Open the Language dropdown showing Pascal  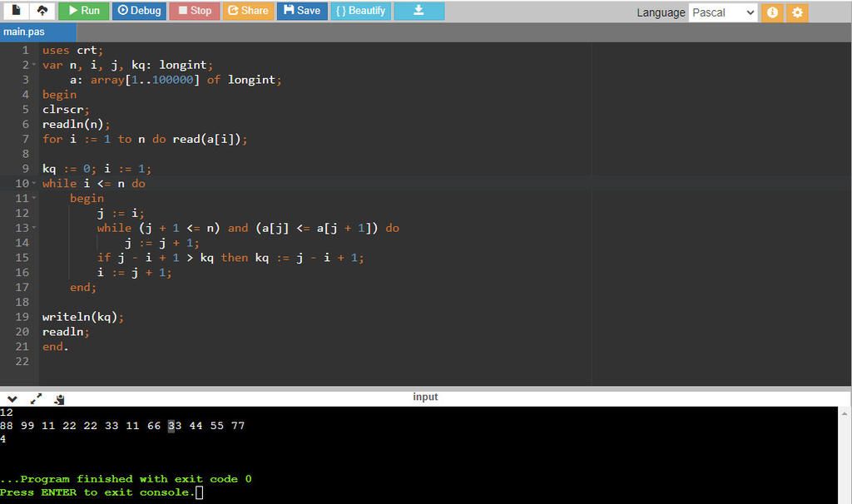tap(723, 12)
